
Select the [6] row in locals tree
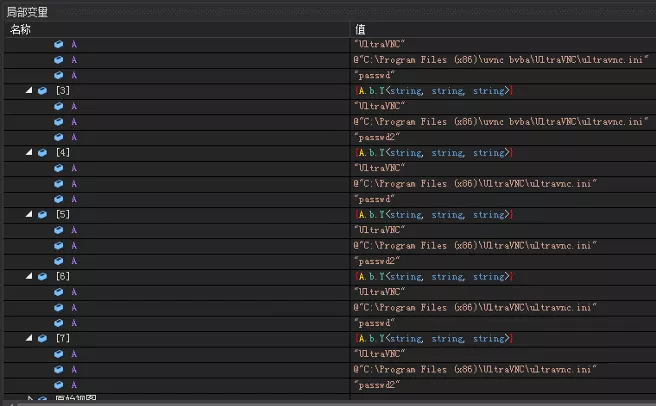click(63, 277)
